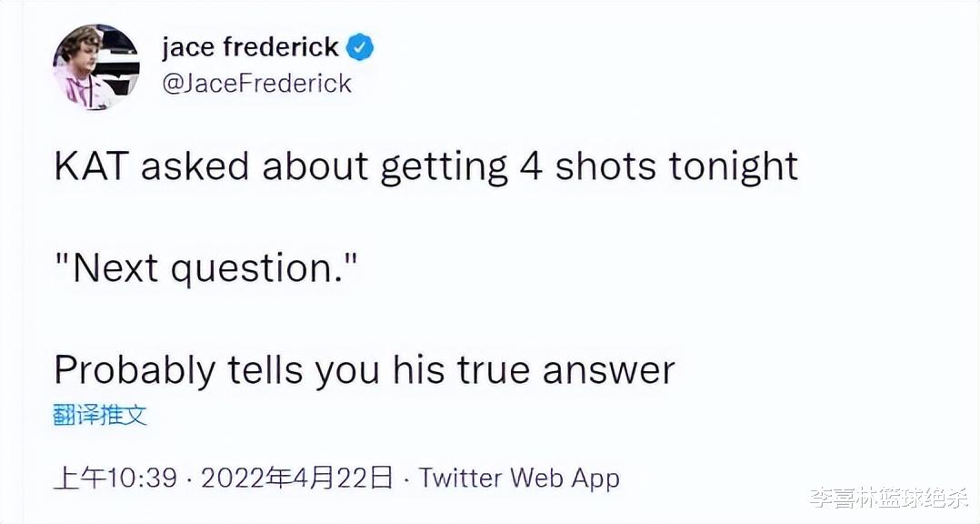Select the 2022年4月22日 date text
Screen dimensions: 980x524
(297, 479)
